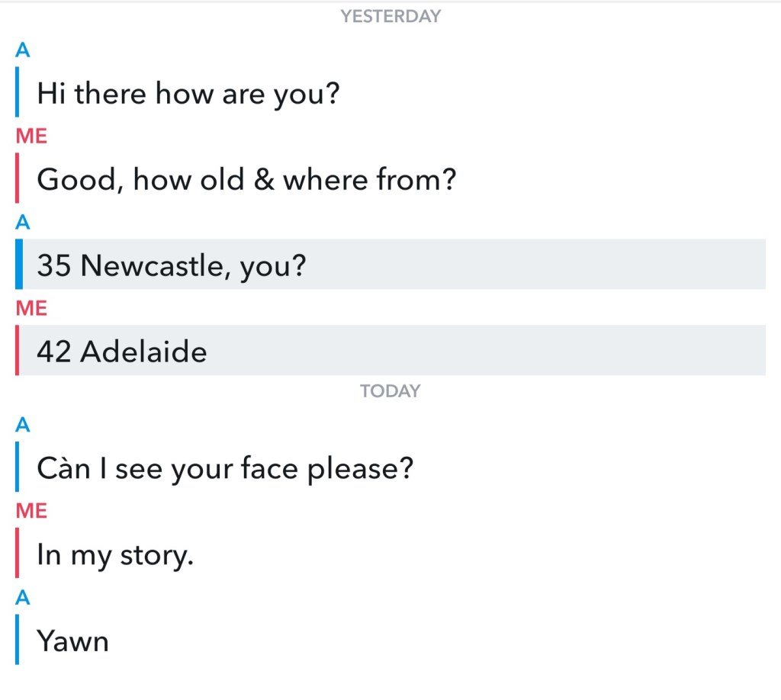Tap the "ME" label above "Good, how old"
Image resolution: width=781 pixels, height=700 pixels.
pos(31,136)
